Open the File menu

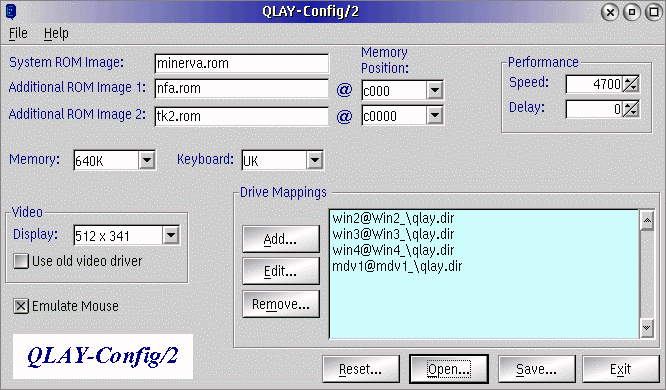click(x=18, y=33)
